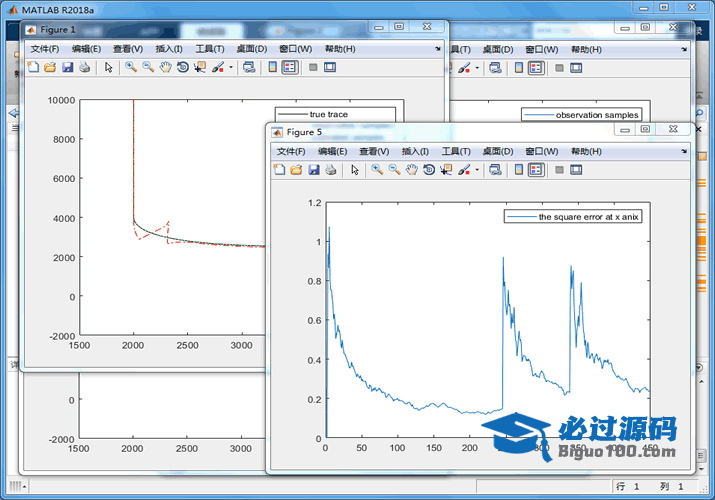Open 编辑(E) menu in Figure 5
This screenshot has height=500, width=715.
[x=332, y=151]
